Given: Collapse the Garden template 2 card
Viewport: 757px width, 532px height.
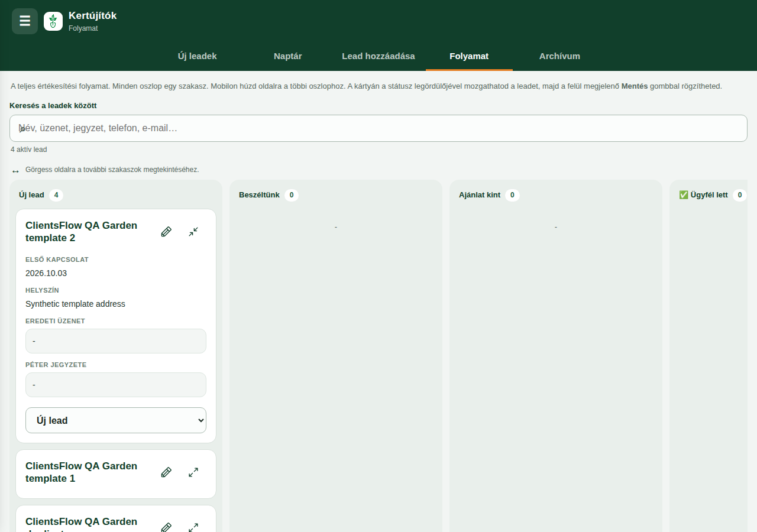Looking at the screenshot, I should [x=193, y=232].
